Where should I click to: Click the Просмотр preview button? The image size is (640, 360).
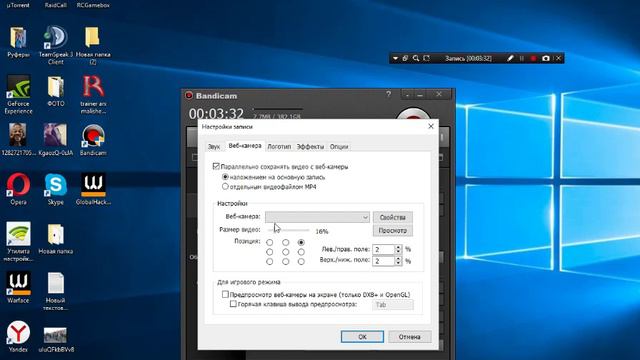point(393,231)
